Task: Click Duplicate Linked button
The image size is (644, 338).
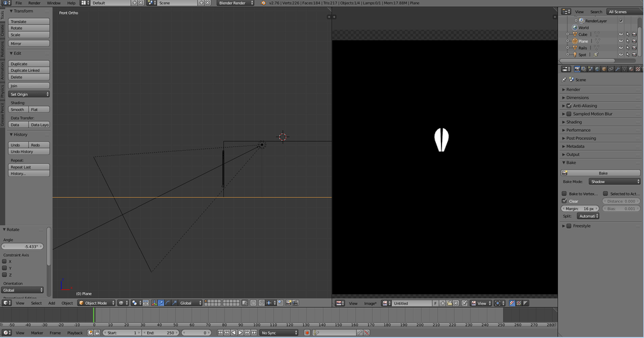Action: point(29,70)
